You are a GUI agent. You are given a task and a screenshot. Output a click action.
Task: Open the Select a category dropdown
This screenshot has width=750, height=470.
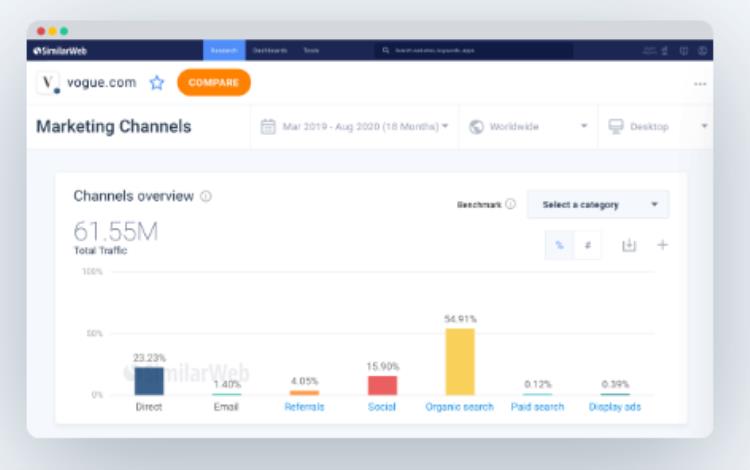click(x=598, y=205)
